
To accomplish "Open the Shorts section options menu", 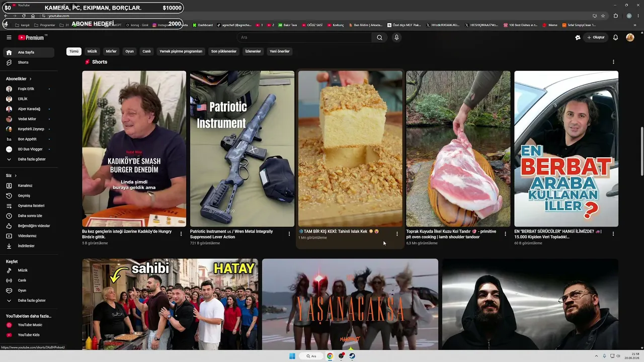I will click(x=613, y=62).
